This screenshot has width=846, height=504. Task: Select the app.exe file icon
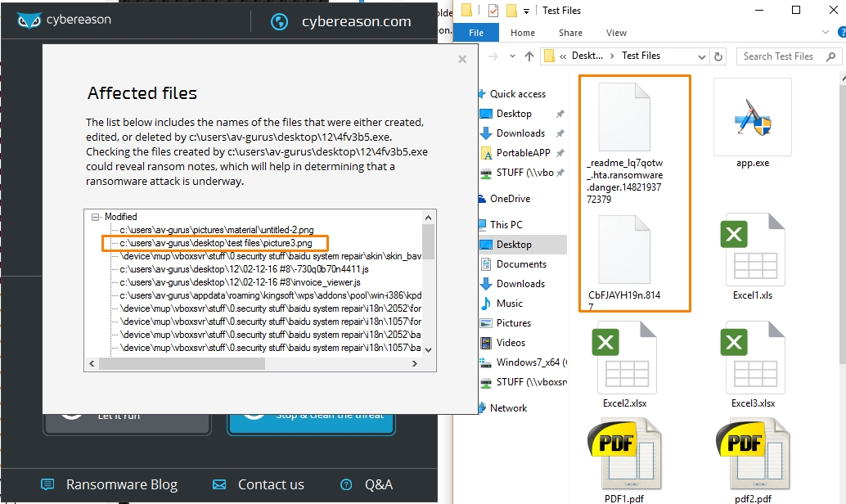point(753,117)
